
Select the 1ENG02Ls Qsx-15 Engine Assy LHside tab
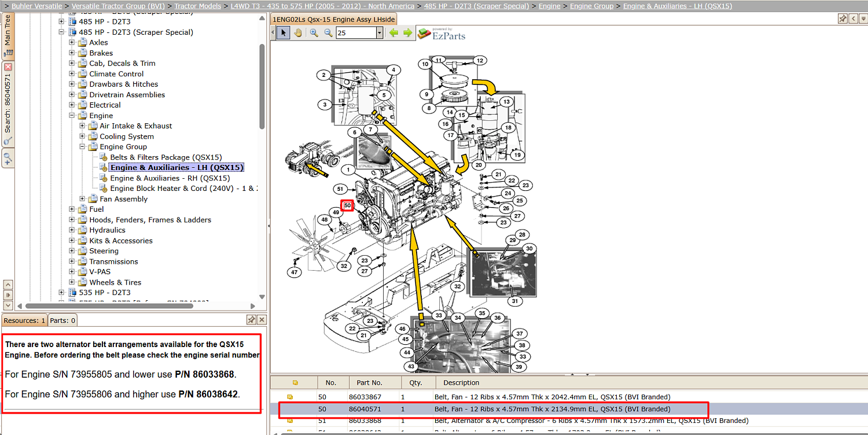[x=334, y=20]
